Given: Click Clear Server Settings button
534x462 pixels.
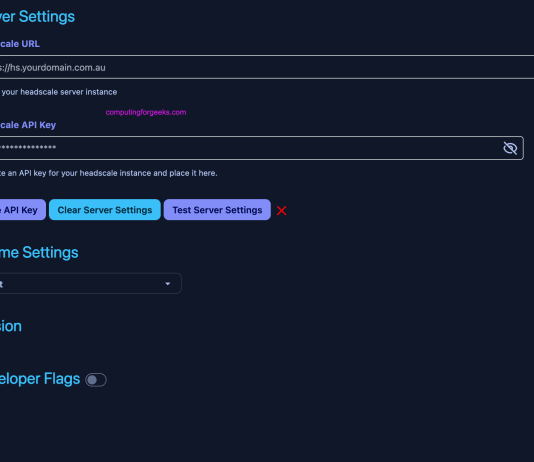Looking at the screenshot, I should pos(105,210).
